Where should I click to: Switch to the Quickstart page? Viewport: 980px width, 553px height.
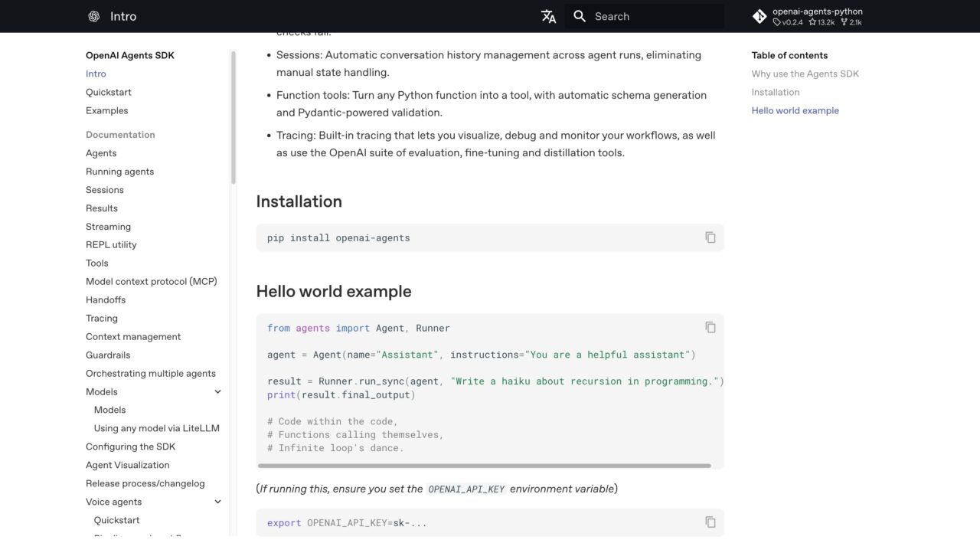108,92
